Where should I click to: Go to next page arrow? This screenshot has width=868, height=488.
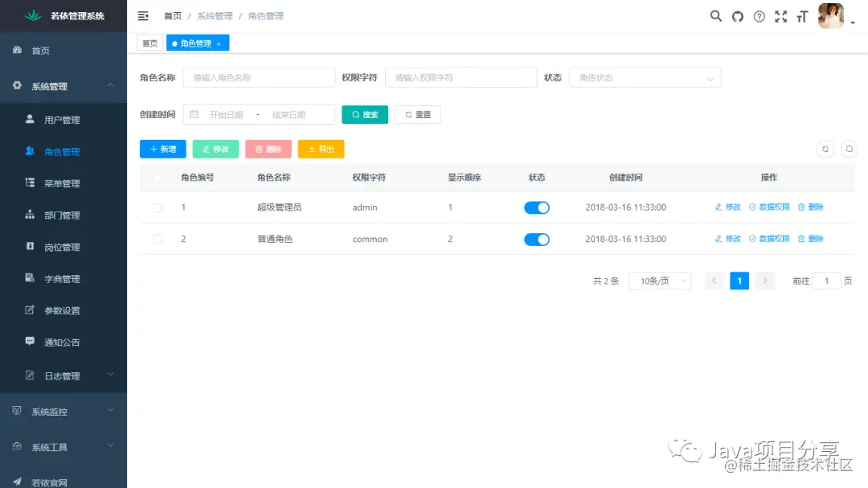pyautogui.click(x=765, y=281)
